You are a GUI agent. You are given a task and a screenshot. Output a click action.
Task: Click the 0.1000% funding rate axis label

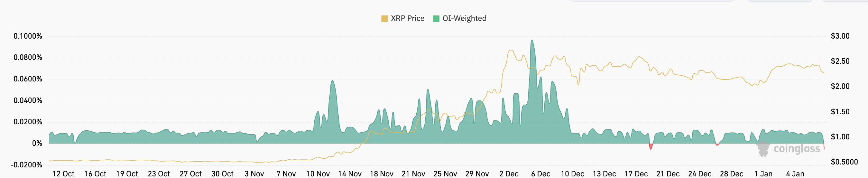tap(28, 36)
